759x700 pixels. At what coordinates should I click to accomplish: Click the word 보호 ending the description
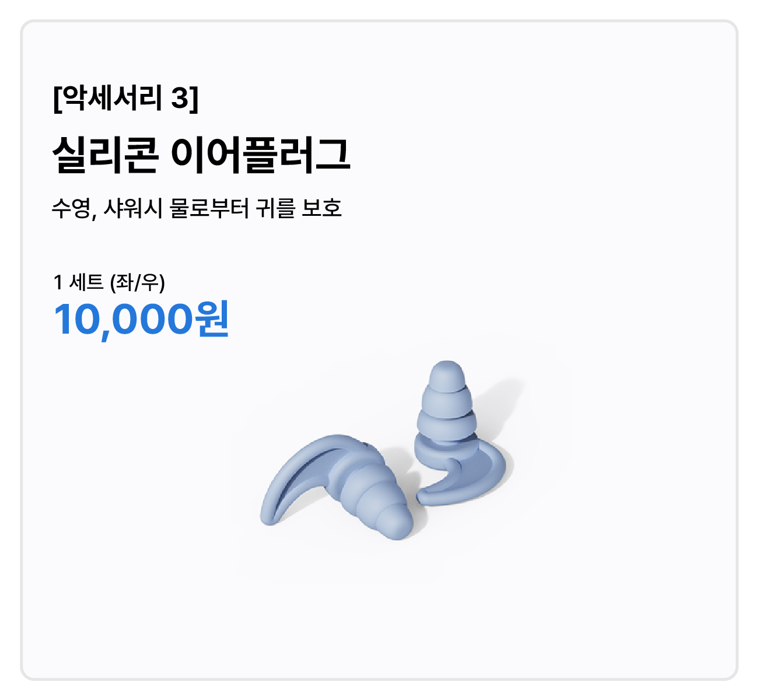point(321,208)
